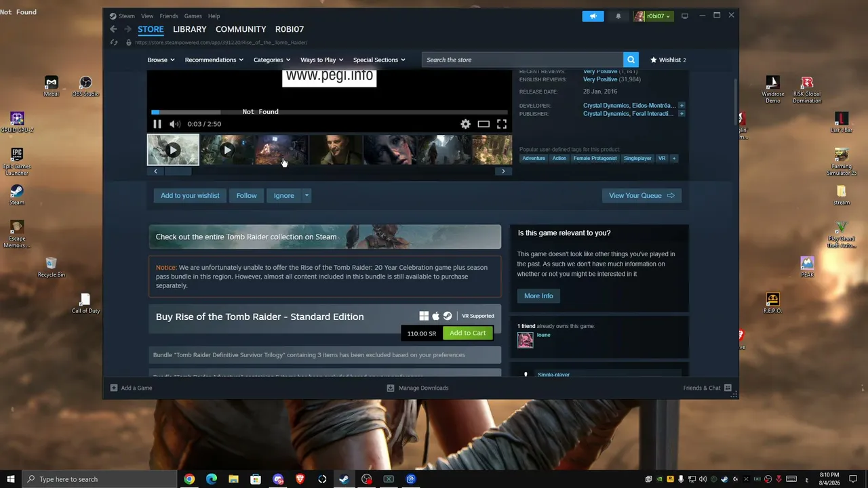Expand the Browse store menu

coord(161,60)
